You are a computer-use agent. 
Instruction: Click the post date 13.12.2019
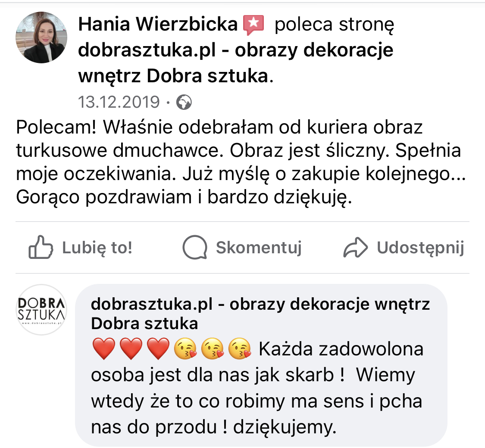(x=119, y=103)
